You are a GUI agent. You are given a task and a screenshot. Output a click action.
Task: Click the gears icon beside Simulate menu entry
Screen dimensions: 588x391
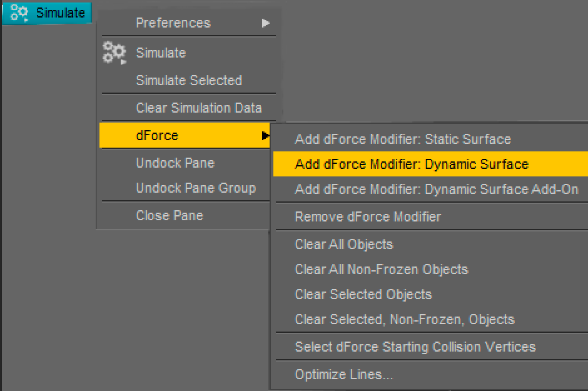tap(114, 53)
